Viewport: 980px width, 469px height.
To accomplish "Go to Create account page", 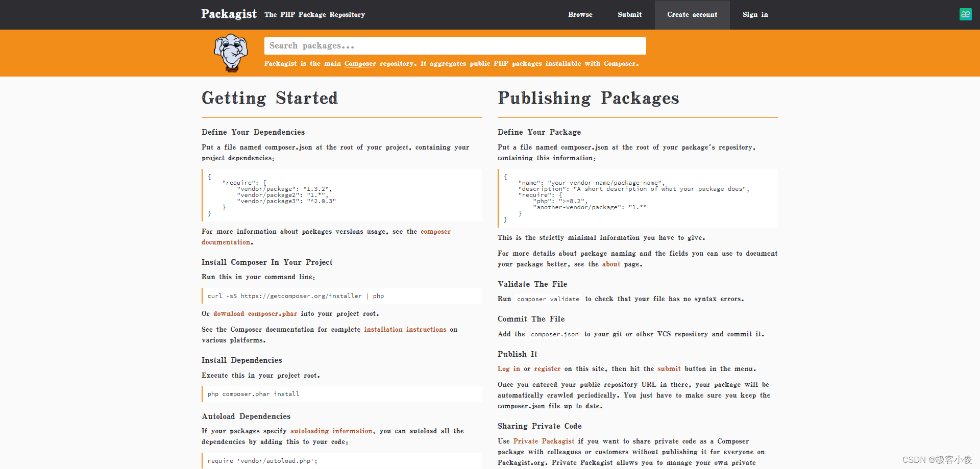I will [x=692, y=15].
